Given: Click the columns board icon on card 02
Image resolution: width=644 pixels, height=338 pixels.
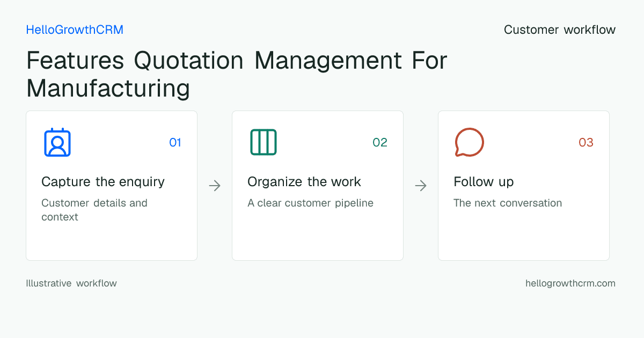Looking at the screenshot, I should click(264, 142).
